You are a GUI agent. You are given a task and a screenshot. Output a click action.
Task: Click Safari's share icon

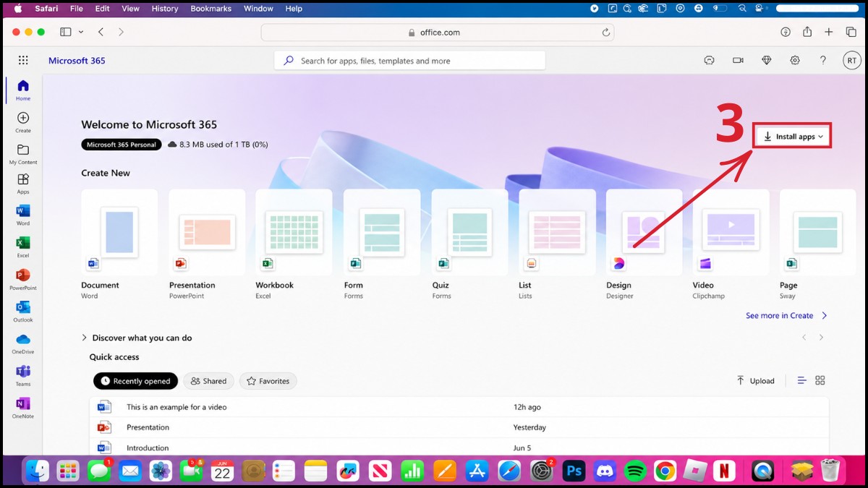tap(807, 32)
